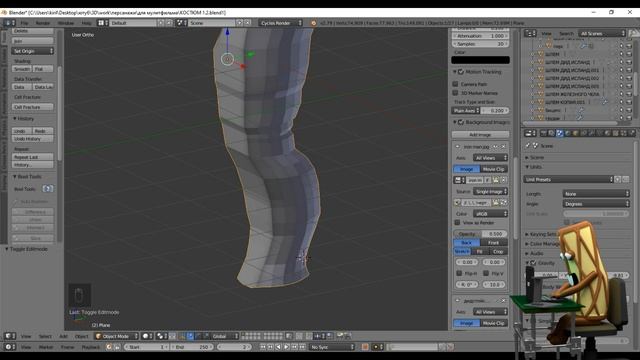Click the Blender logo icon in the info bar
Image resolution: width=640 pixels, height=360 pixels.
point(313,23)
